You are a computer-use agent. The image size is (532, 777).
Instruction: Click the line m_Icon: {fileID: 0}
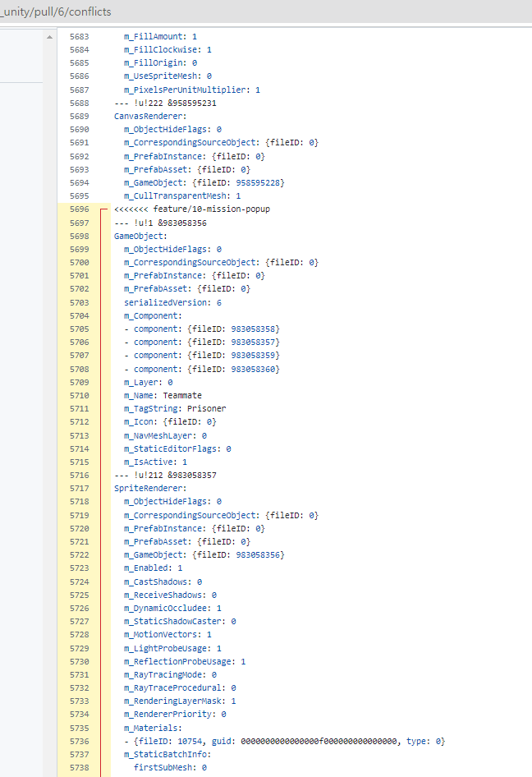(x=170, y=421)
